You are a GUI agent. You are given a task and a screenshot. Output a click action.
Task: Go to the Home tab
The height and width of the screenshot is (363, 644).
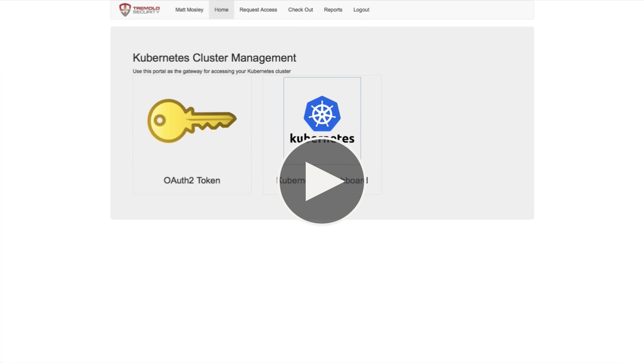click(x=222, y=10)
